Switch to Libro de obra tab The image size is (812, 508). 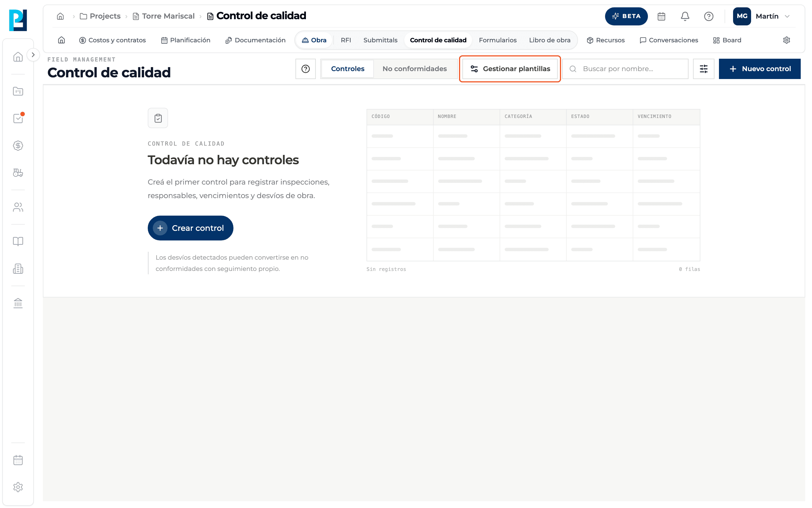(550, 40)
